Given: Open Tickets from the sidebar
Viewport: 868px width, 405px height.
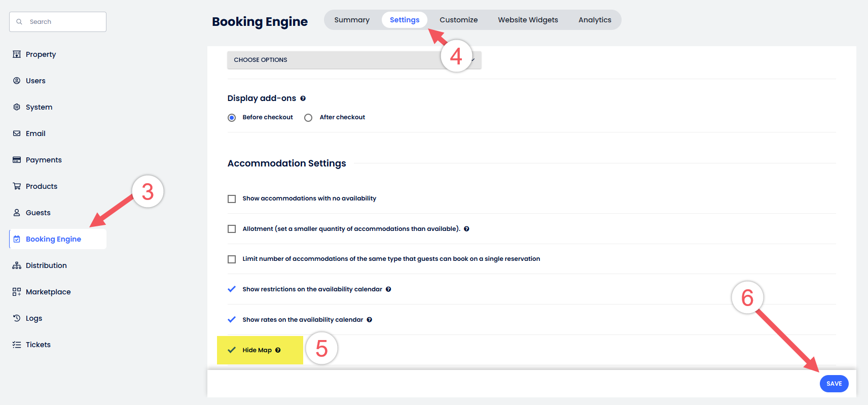Looking at the screenshot, I should (x=38, y=345).
